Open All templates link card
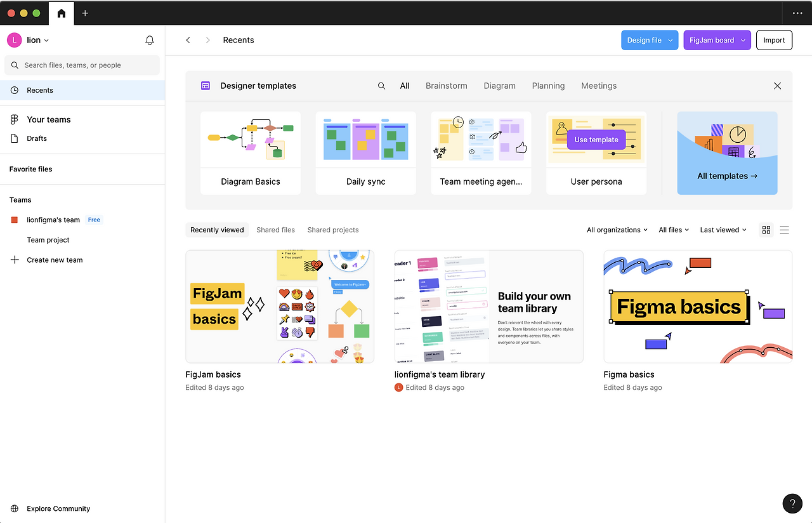Screen dimensions: 812x523 pyautogui.click(x=728, y=153)
